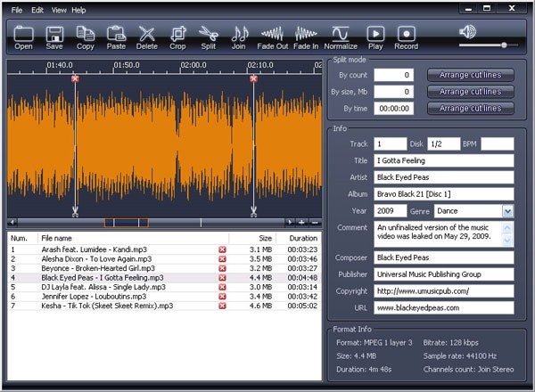Save the audio with Save icon

tap(54, 36)
